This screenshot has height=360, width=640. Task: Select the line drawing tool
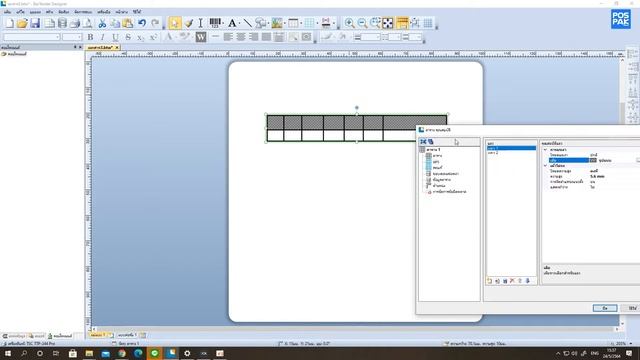click(x=247, y=23)
